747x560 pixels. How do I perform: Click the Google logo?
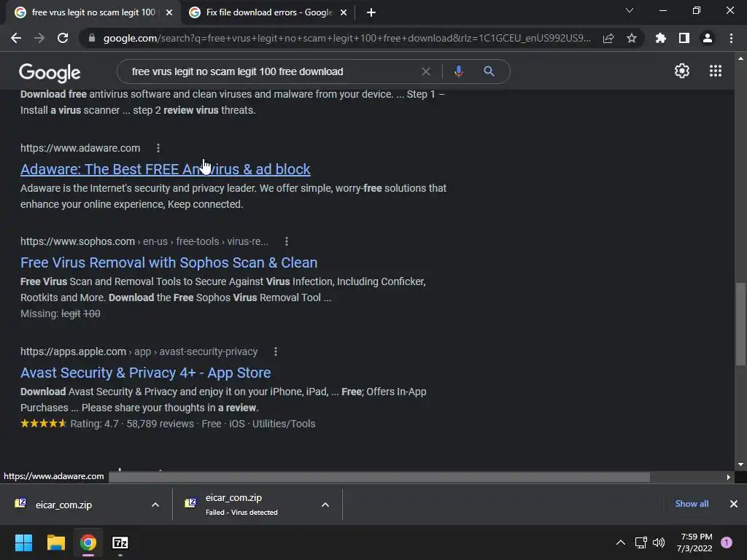point(50,72)
